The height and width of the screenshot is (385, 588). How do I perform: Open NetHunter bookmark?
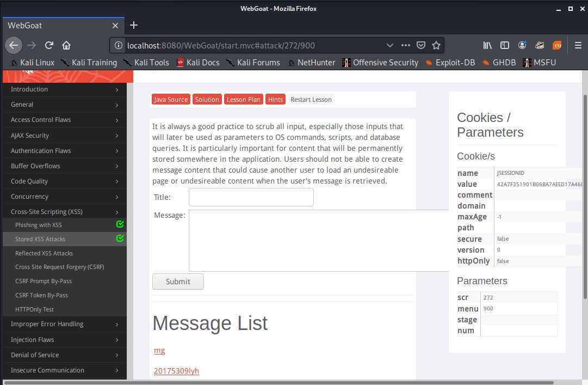[x=311, y=63]
